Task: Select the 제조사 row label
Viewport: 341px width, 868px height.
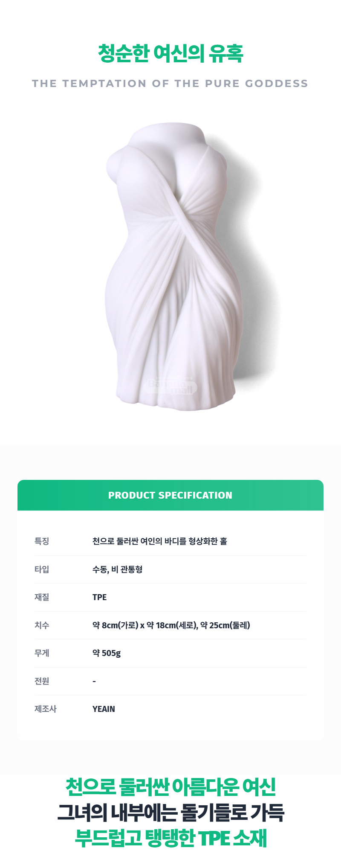Action: click(45, 709)
